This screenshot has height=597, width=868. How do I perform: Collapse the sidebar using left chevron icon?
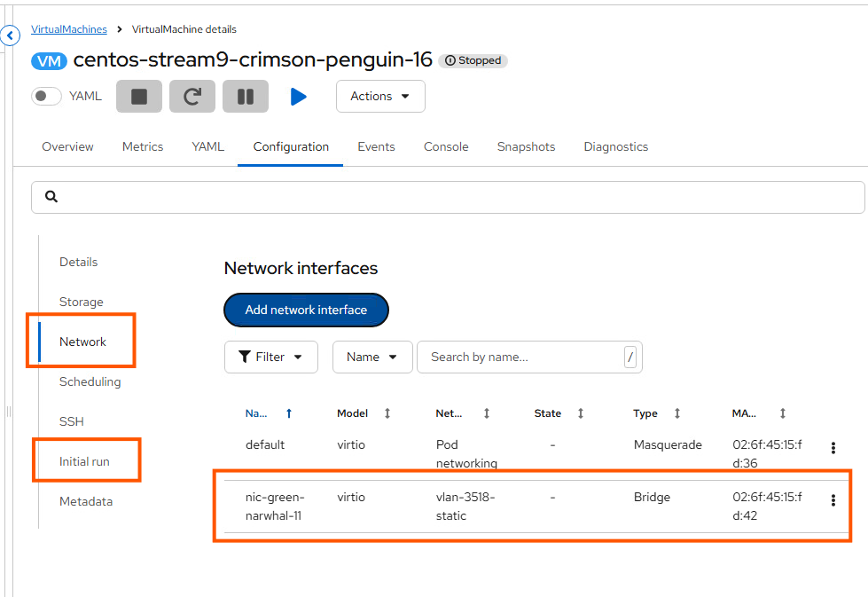coord(10,36)
